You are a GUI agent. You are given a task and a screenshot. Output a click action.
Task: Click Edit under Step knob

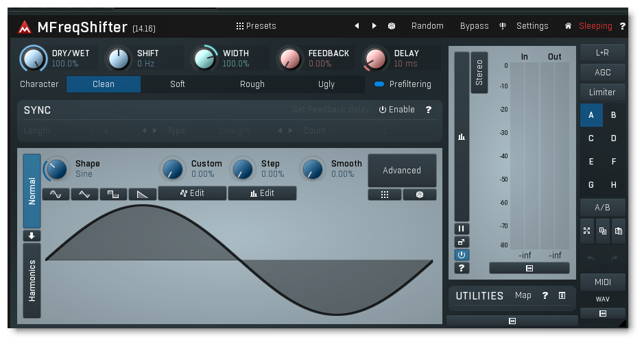pos(262,193)
